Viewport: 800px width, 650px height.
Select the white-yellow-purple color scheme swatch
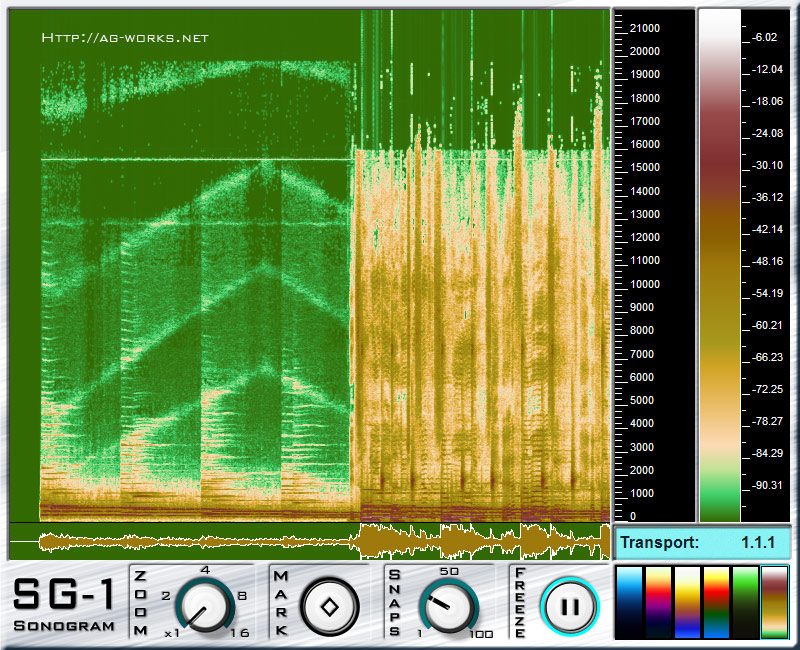[688, 602]
